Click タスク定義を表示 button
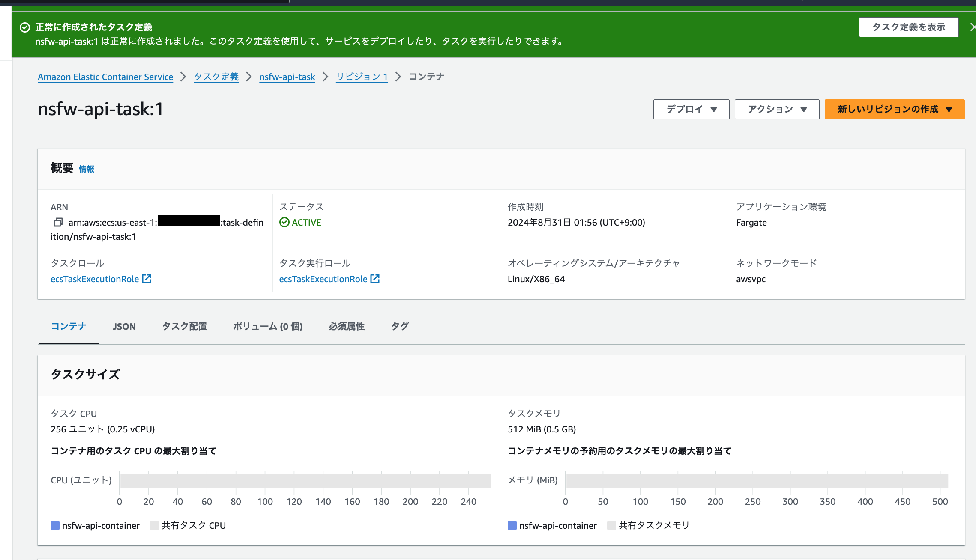 click(x=908, y=27)
